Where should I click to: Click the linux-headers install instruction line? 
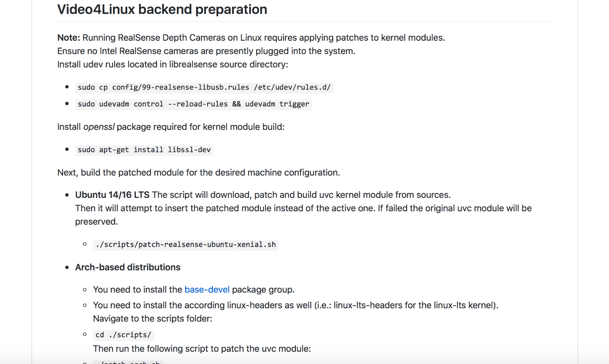(295, 305)
